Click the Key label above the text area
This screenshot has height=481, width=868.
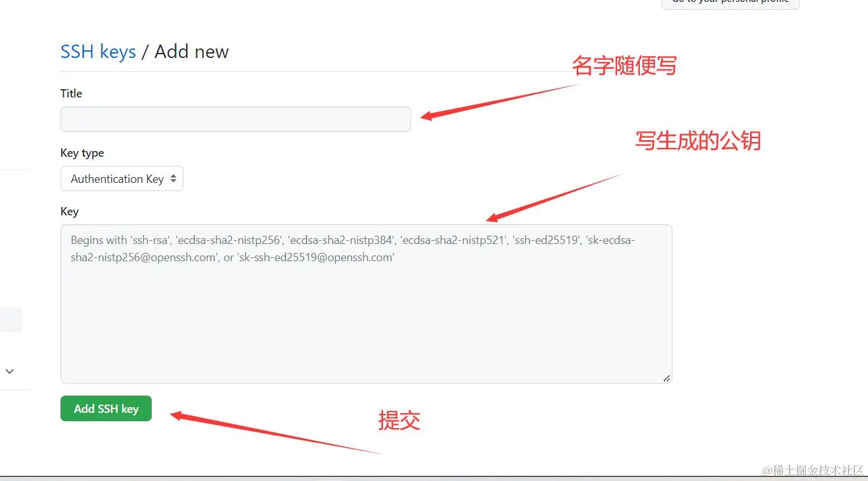69,212
